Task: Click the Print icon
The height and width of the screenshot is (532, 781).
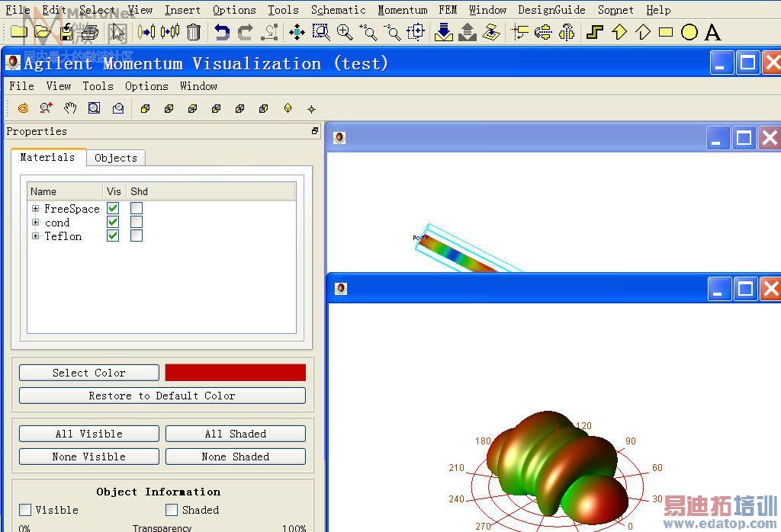Action: coord(90,32)
